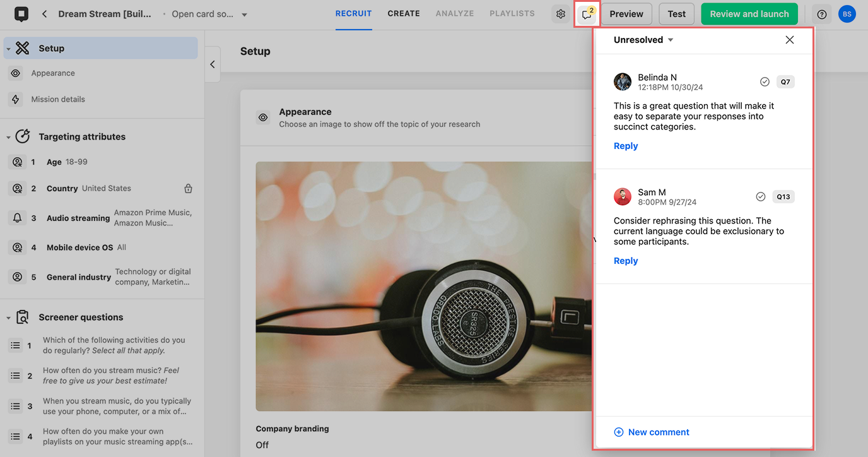
Task: Click the dscout logo icon
Action: 21,14
